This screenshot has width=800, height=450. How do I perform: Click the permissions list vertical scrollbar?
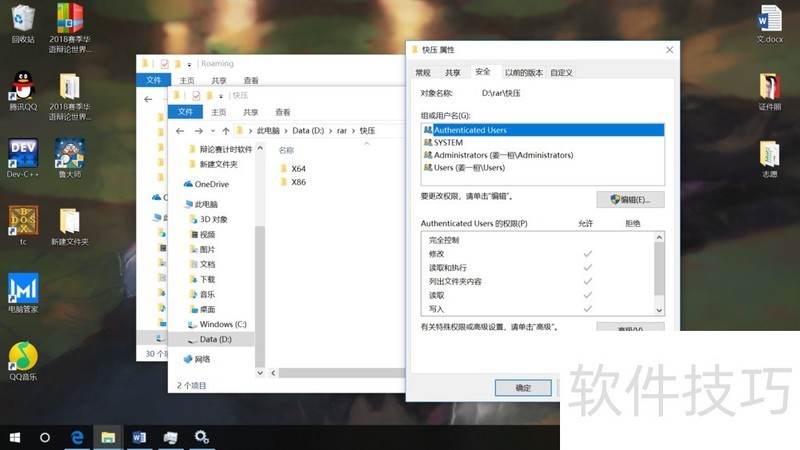pyautogui.click(x=658, y=263)
